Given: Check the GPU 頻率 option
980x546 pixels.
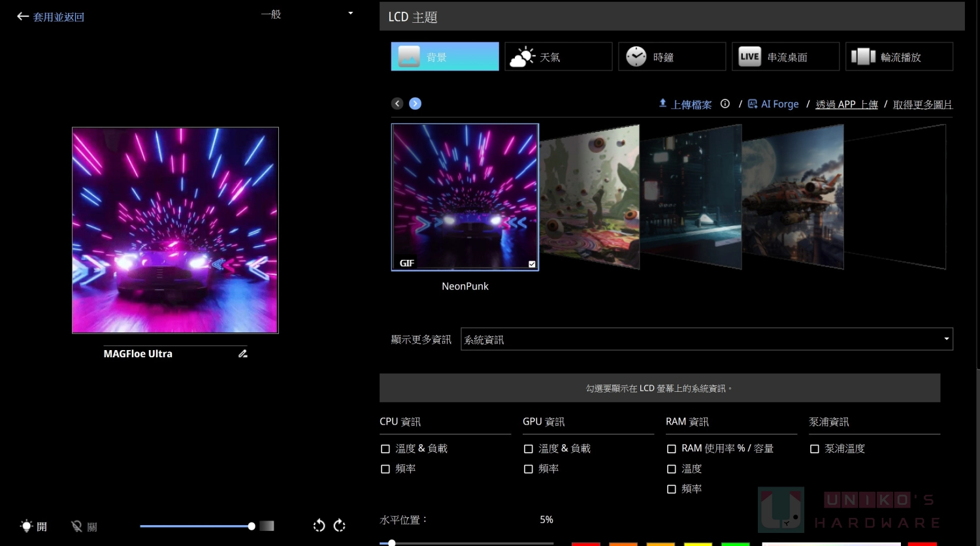Looking at the screenshot, I should (x=529, y=469).
